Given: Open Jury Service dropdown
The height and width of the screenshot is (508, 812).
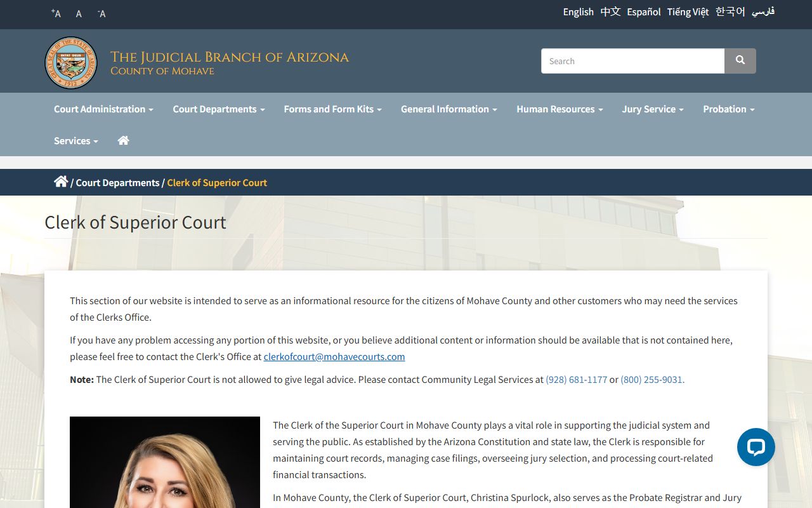Looking at the screenshot, I should tap(653, 109).
